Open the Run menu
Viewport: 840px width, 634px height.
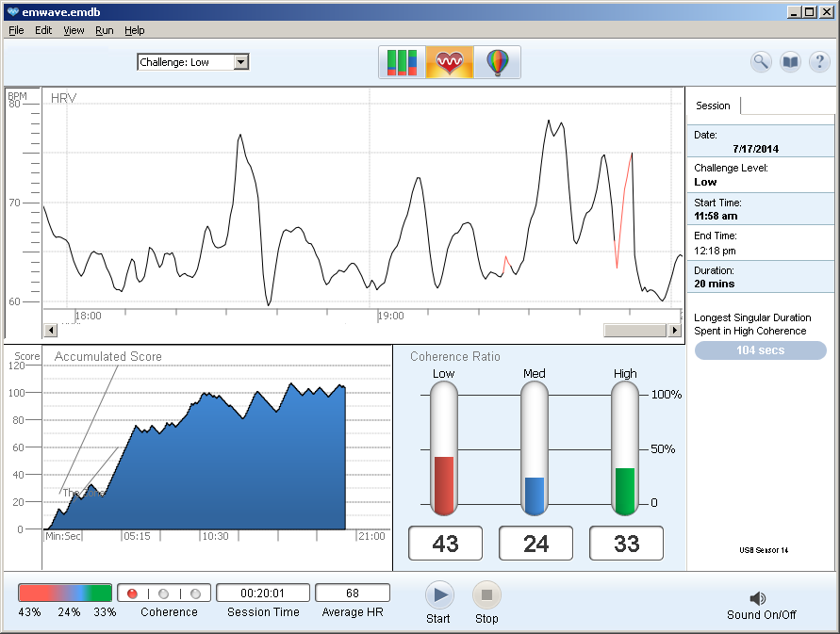(x=105, y=30)
